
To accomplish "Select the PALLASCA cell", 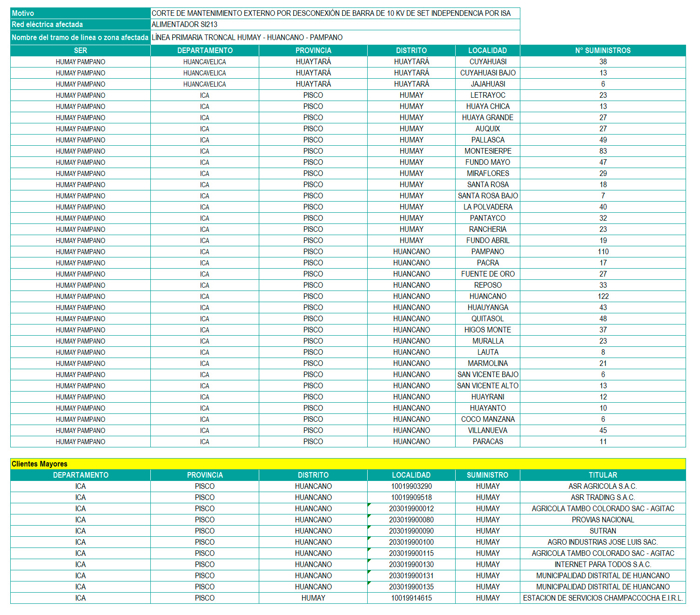I will tap(488, 140).
